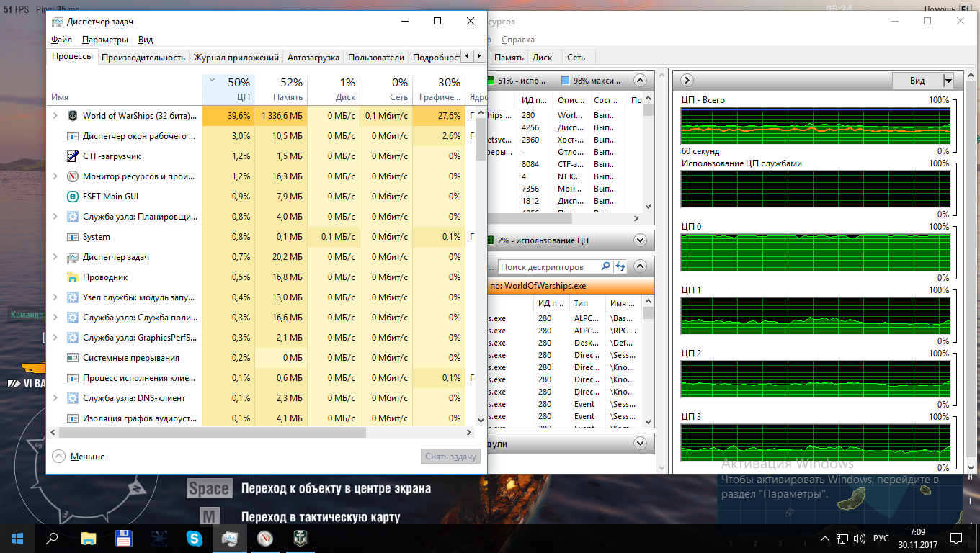Open the Параметры menu
Viewport: 980px width, 553px height.
(x=105, y=40)
